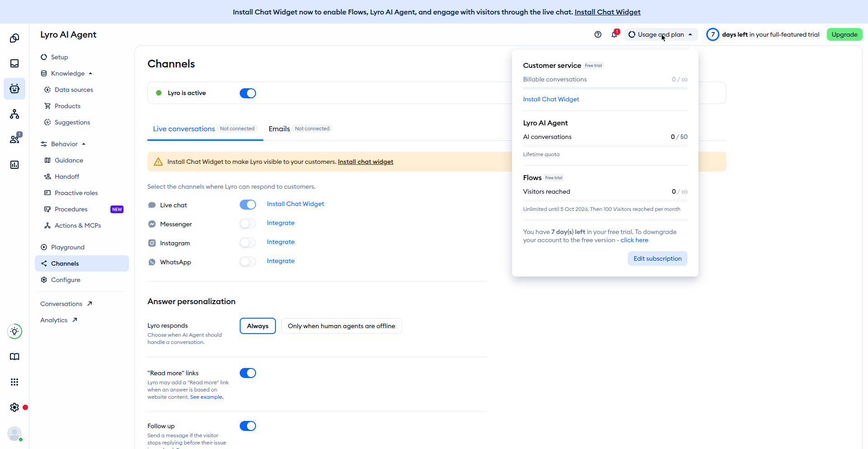
Task: Select the Always response option
Action: click(258, 326)
